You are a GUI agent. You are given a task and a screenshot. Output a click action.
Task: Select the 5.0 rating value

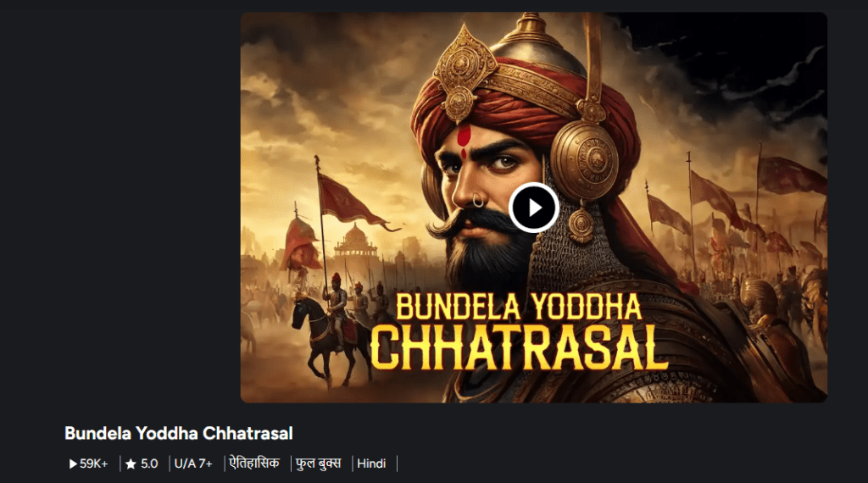point(149,464)
